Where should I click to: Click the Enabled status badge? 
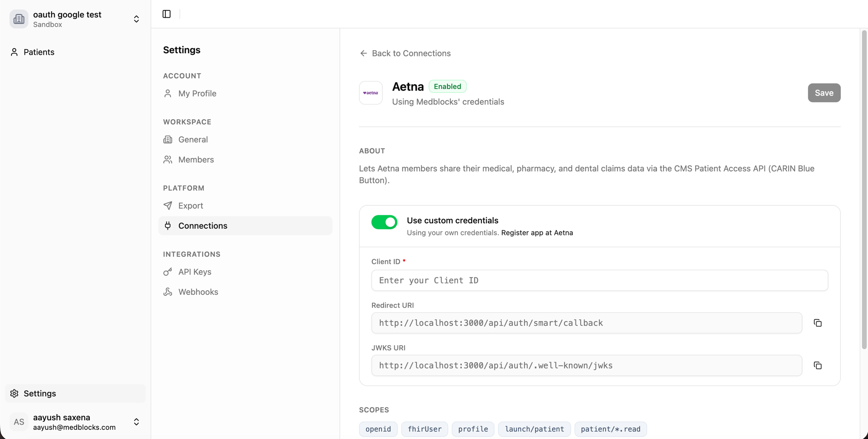click(447, 86)
